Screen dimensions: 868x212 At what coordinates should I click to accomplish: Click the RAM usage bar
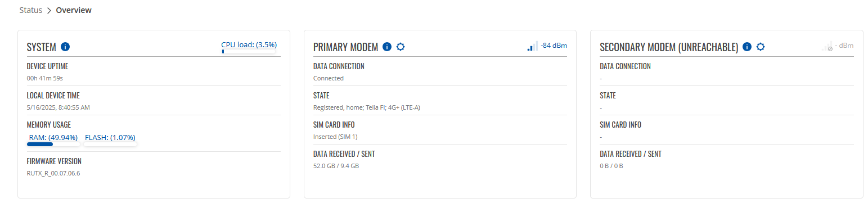53,144
